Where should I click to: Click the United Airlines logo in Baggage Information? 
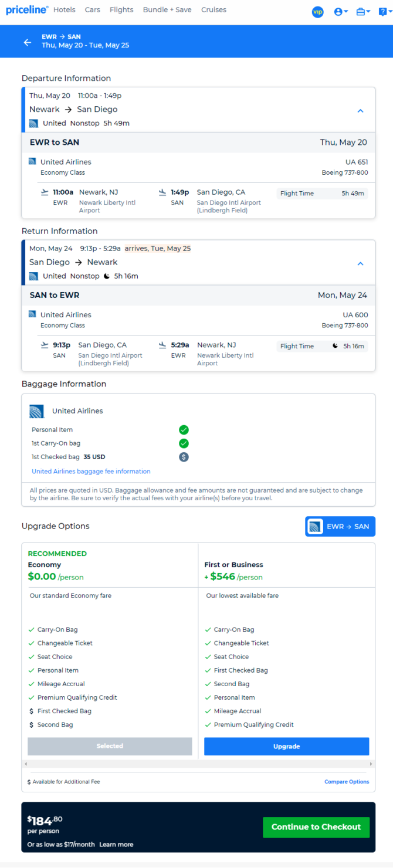37,411
